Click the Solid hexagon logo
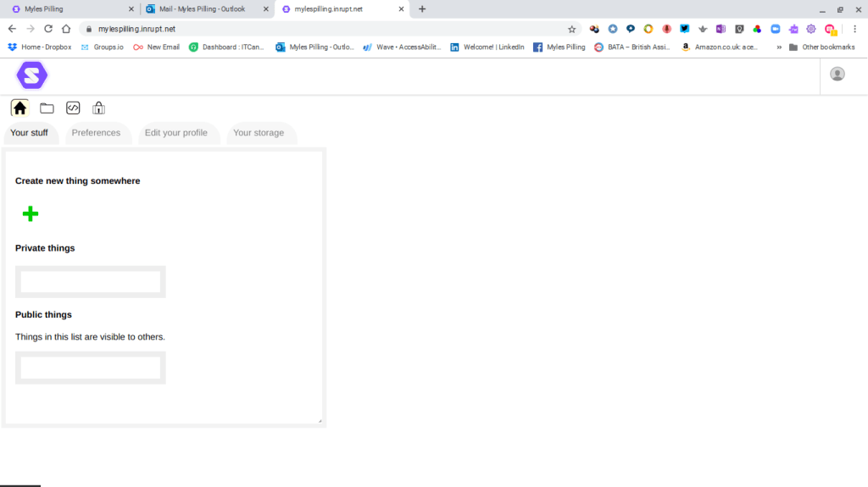This screenshot has width=868, height=487. pos(32,75)
